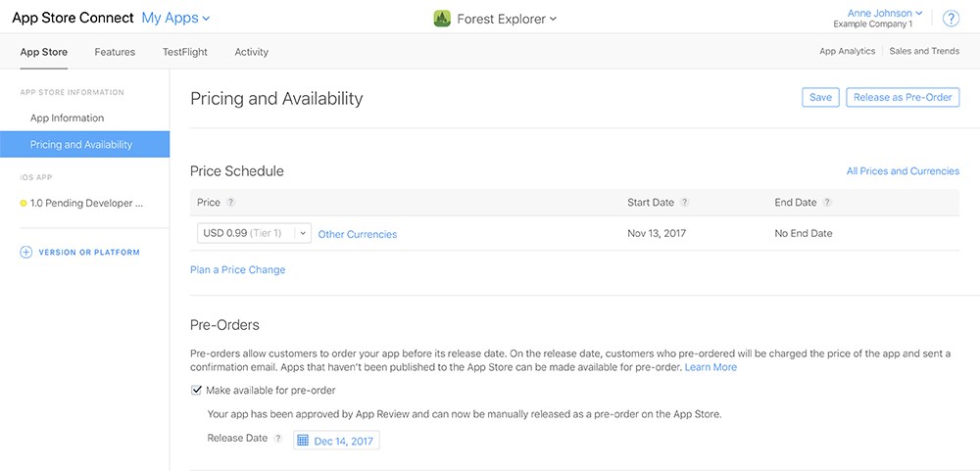Switch to the TestFlight tab

(185, 52)
